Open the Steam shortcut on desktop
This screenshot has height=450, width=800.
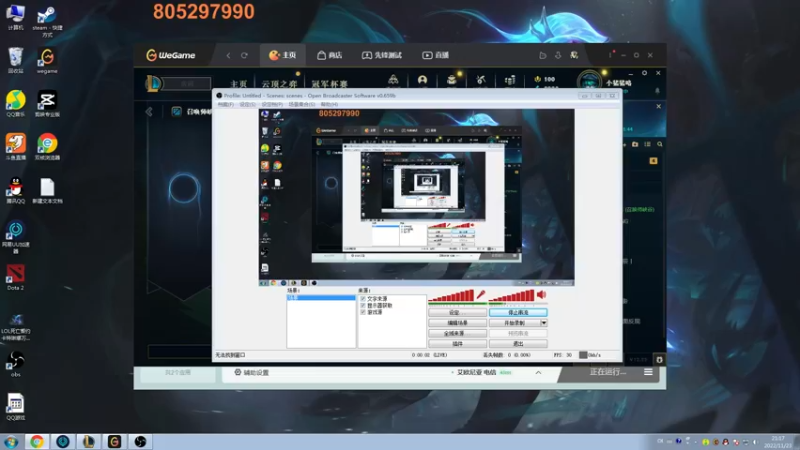(x=47, y=22)
